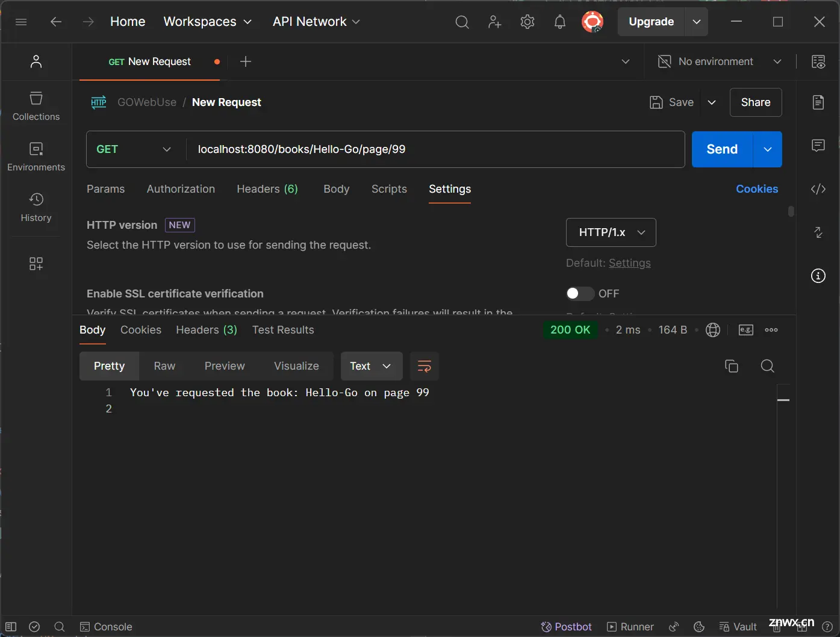
Task: Toggle SSL certificate verification switch
Action: [x=580, y=293]
